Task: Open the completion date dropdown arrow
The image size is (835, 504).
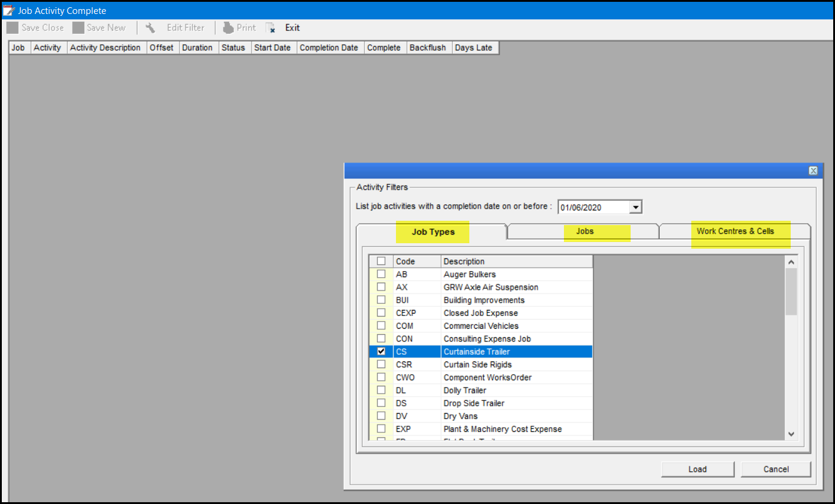Action: (x=635, y=207)
